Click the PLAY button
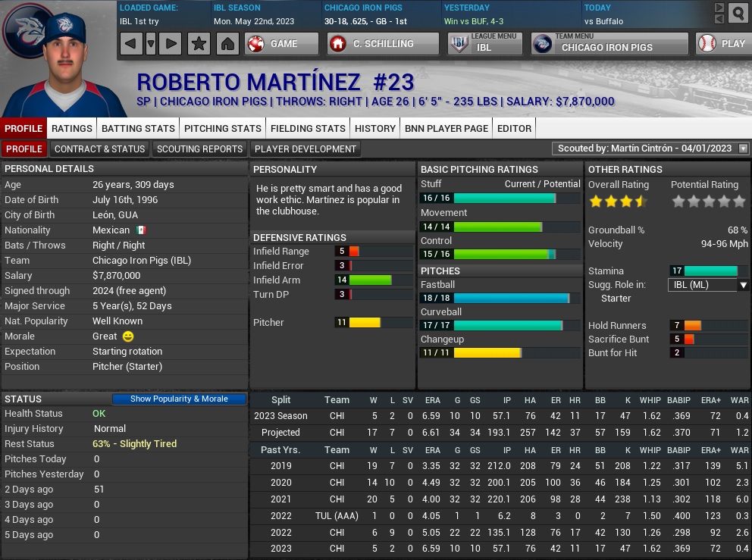This screenshot has height=560, width=752. coord(724,44)
